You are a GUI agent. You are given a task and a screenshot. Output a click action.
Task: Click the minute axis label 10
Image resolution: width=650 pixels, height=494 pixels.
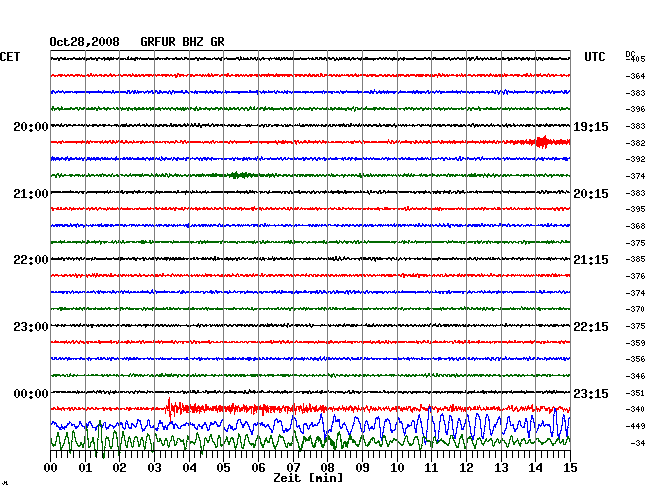pyautogui.click(x=397, y=468)
